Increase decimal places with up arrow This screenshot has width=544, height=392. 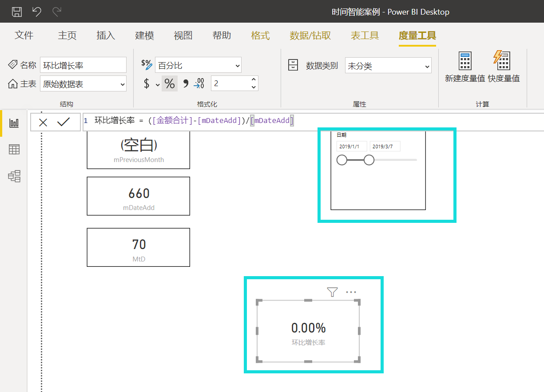tap(254, 79)
